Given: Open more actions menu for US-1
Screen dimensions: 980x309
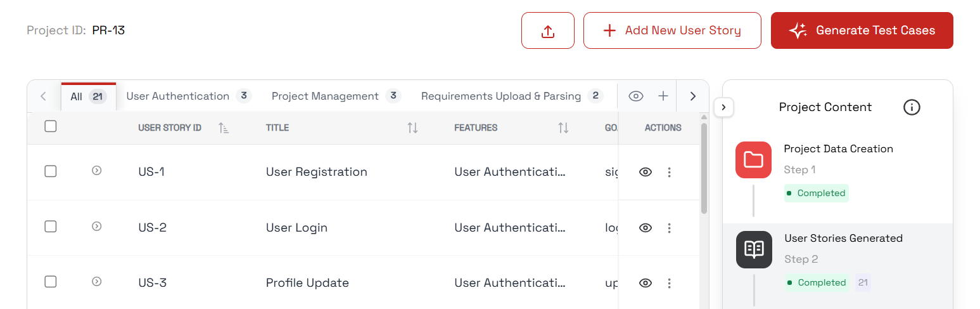Looking at the screenshot, I should (670, 172).
